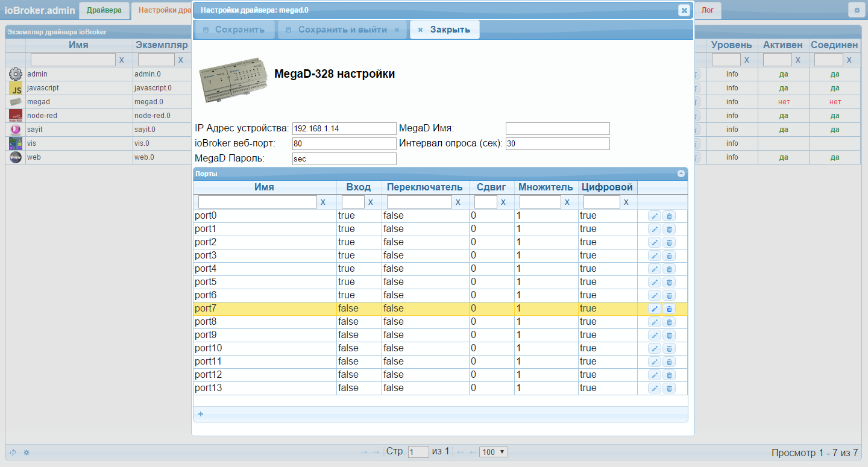Open rows-per-page dropdown showing 100

tap(494, 452)
